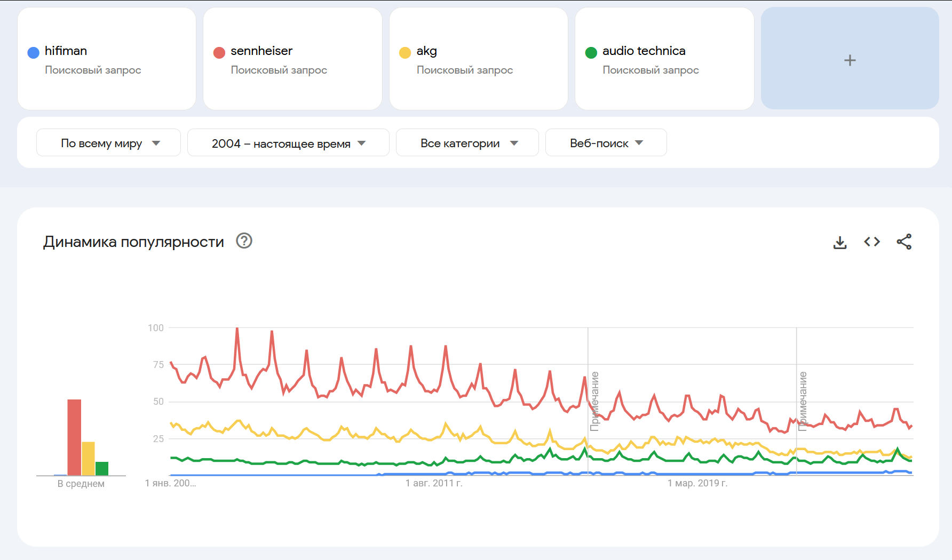This screenshot has height=560, width=952.
Task: Open the Веб-поиск search type dropdown
Action: point(606,143)
